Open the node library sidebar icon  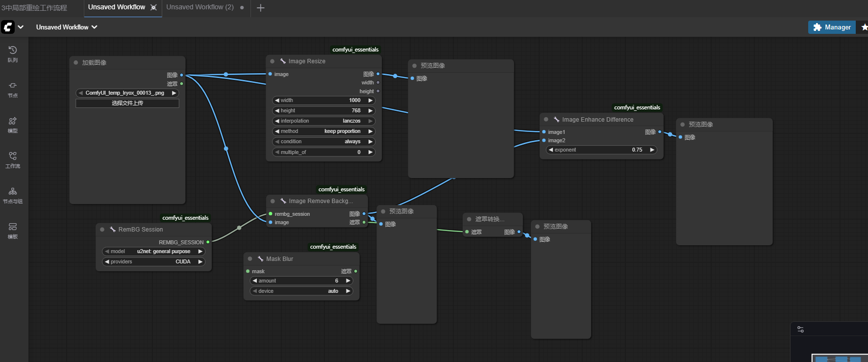(x=13, y=89)
